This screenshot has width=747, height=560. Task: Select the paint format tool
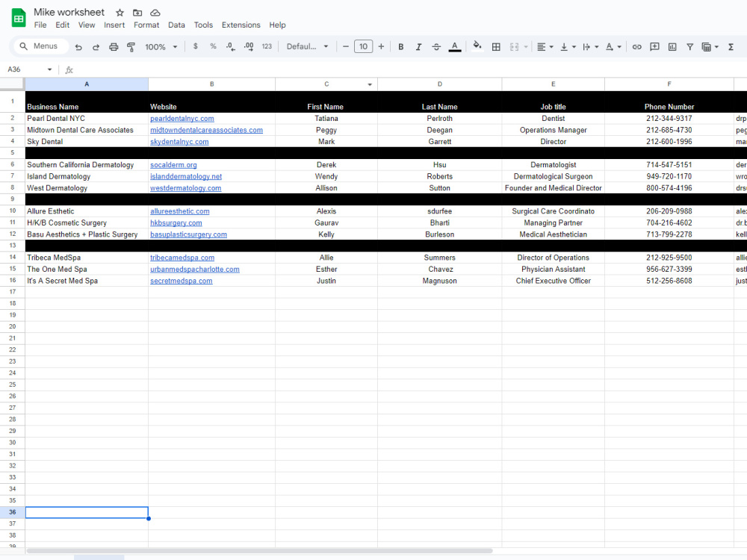point(131,46)
